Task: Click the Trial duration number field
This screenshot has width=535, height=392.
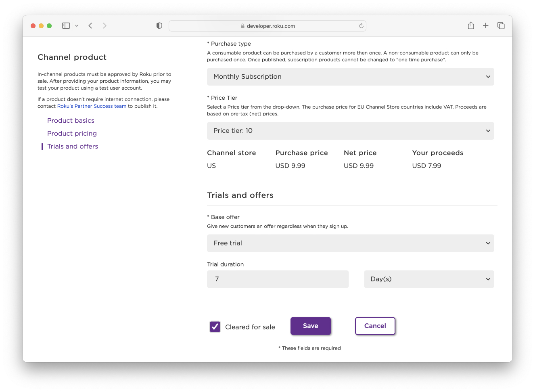Action: (278, 279)
